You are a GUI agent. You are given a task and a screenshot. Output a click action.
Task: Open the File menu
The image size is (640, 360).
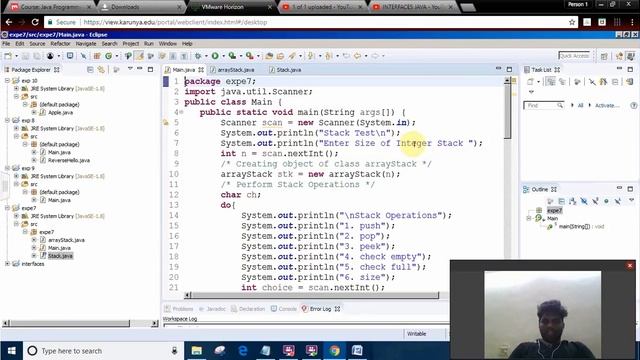click(x=6, y=44)
